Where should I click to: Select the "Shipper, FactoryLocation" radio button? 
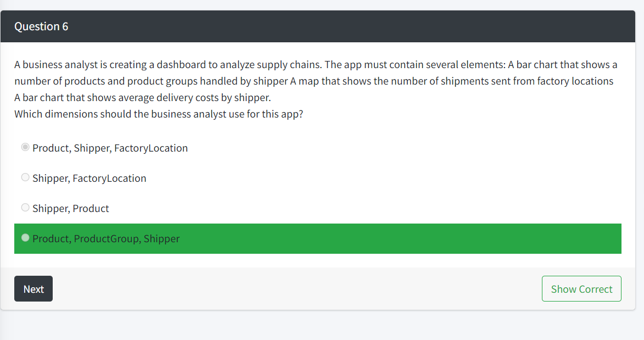[x=25, y=177]
